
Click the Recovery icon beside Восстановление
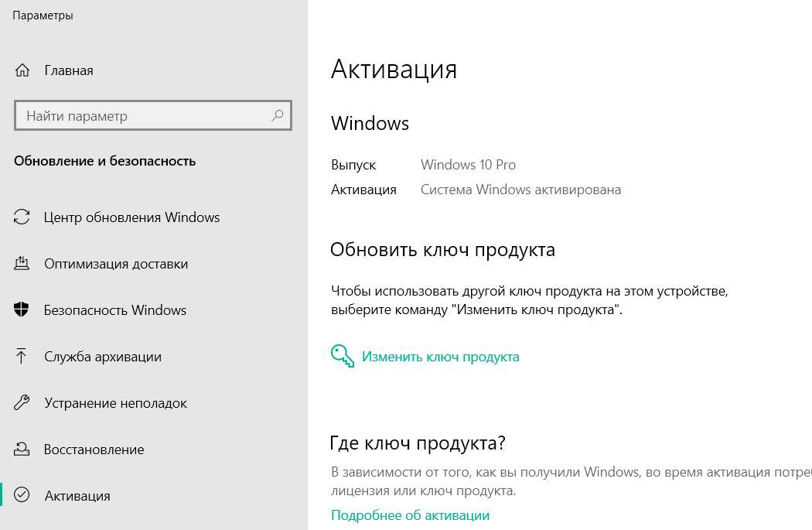[x=22, y=449]
